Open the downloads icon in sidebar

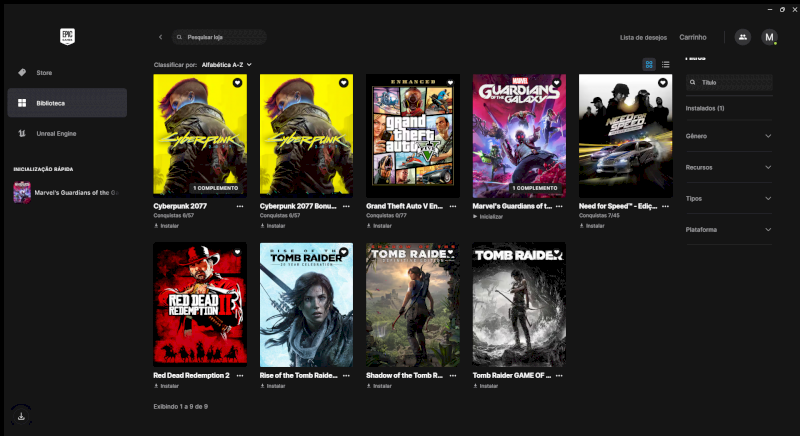pyautogui.click(x=20, y=415)
